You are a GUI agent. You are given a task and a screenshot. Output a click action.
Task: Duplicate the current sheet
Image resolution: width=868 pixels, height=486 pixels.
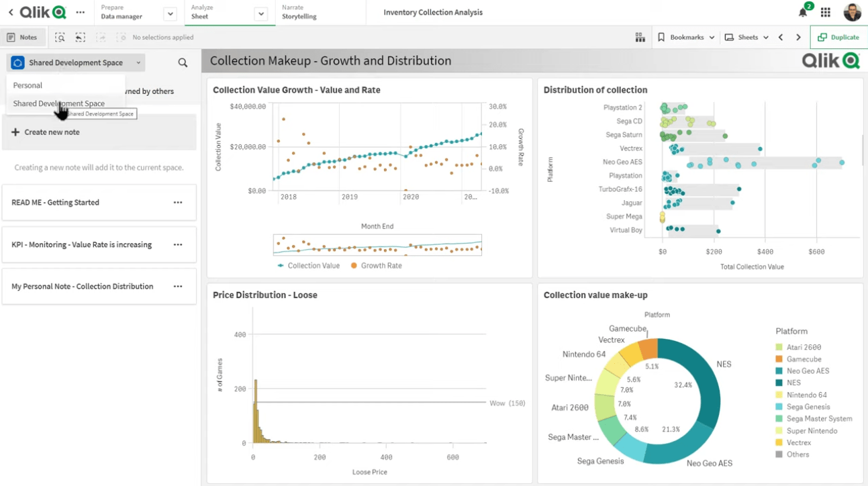[x=839, y=38]
